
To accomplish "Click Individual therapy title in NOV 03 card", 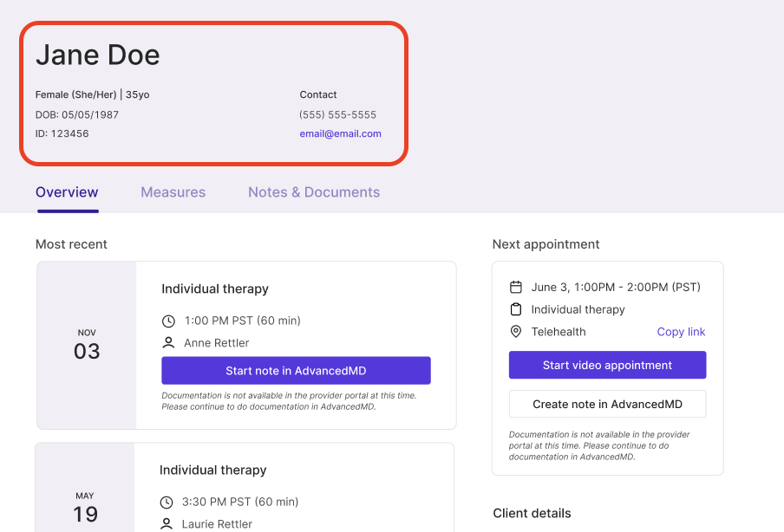I will (x=215, y=289).
